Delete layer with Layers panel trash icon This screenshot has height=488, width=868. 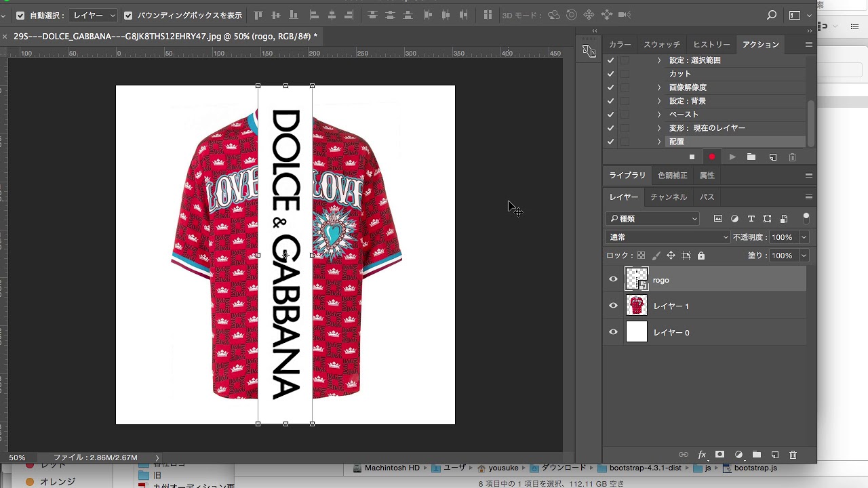pyautogui.click(x=793, y=455)
